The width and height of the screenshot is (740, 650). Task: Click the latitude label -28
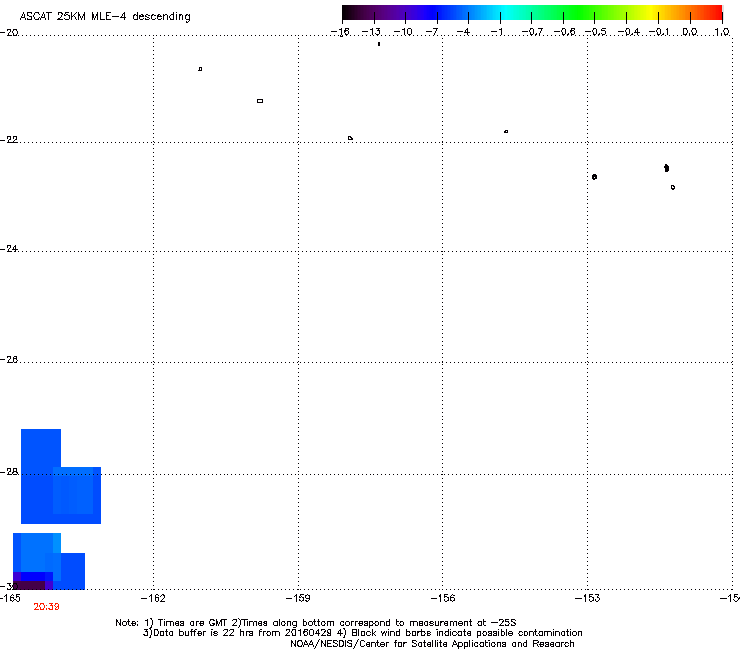(9, 472)
